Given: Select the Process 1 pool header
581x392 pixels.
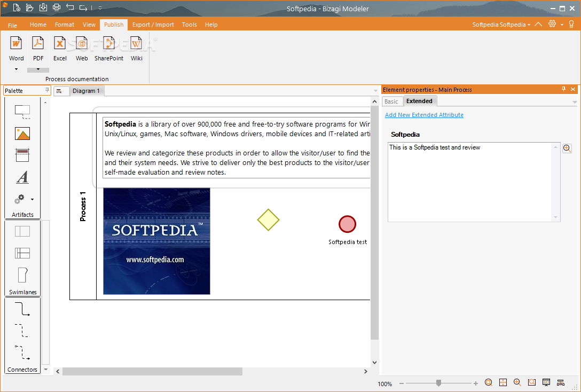Looking at the screenshot, I should [83, 206].
